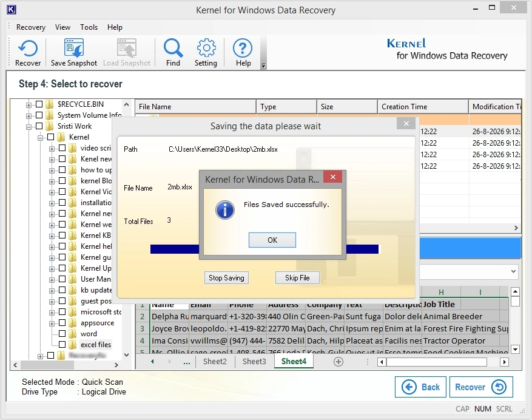
Task: Open the Setting gear icon
Action: tap(206, 53)
